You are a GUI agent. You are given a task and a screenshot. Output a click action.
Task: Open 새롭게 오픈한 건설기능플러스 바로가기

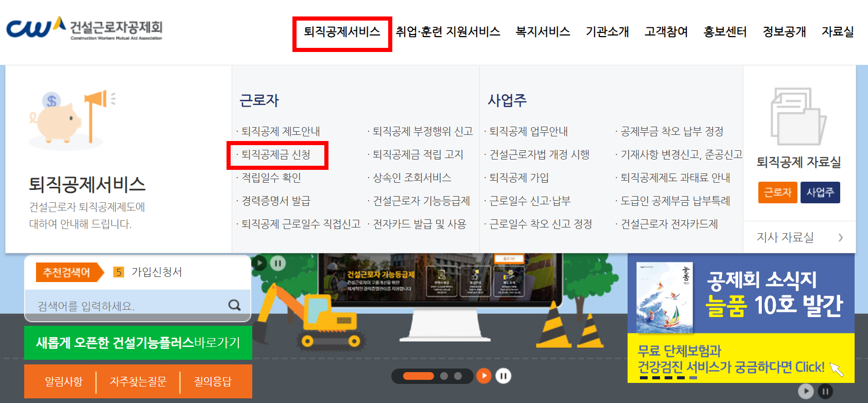coord(138,343)
